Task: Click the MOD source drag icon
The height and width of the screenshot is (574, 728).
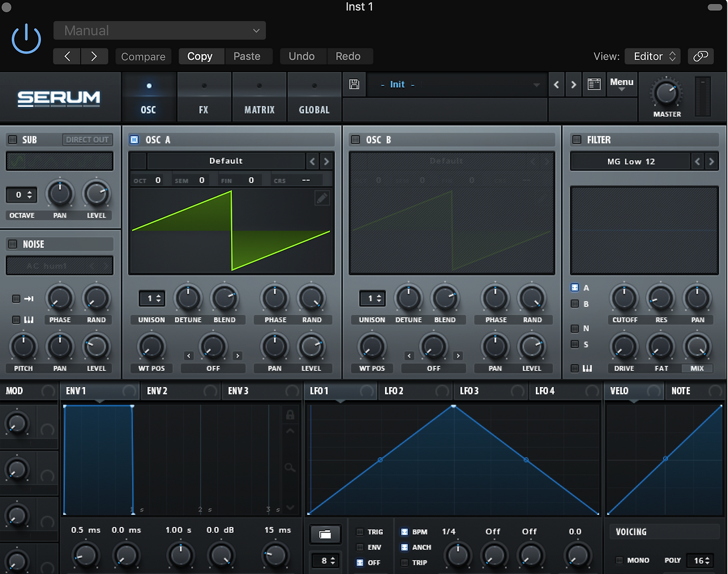Action: [48, 391]
